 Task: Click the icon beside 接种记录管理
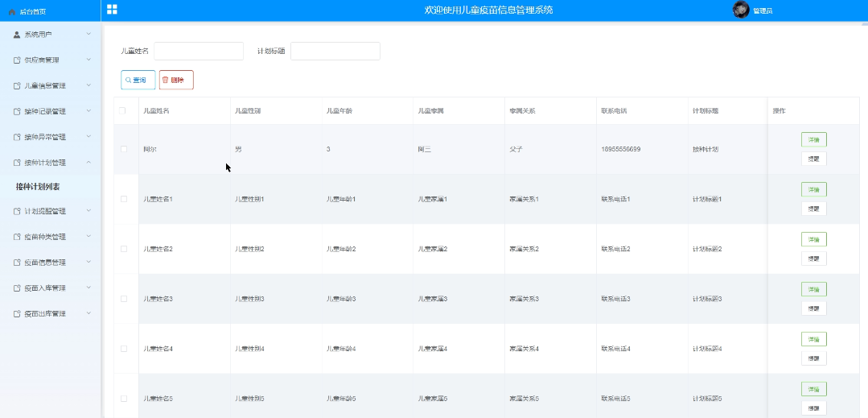point(17,111)
